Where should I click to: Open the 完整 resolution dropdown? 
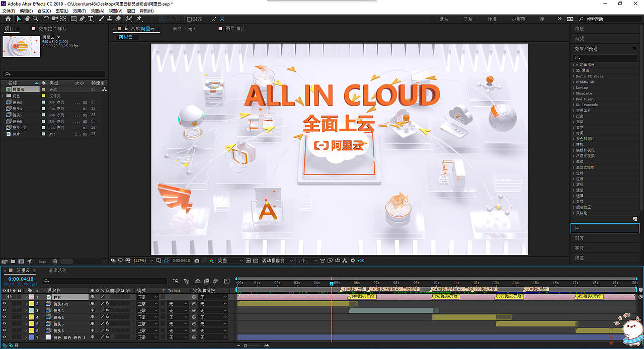pyautogui.click(x=230, y=260)
